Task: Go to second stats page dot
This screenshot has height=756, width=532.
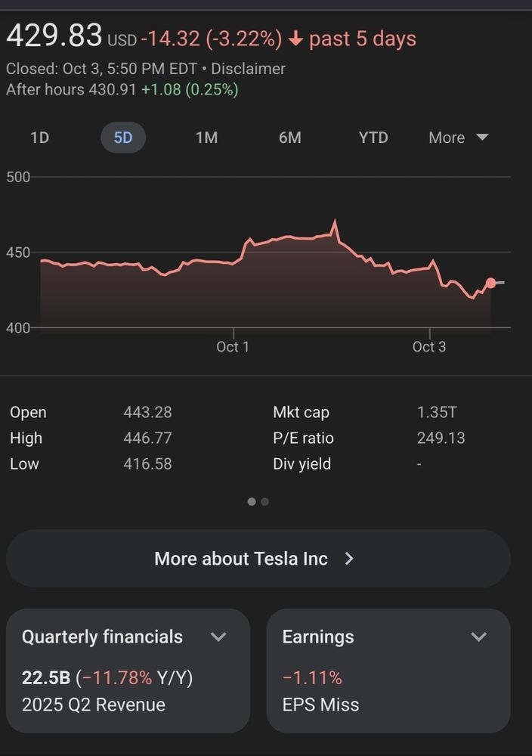Action: pos(264,501)
